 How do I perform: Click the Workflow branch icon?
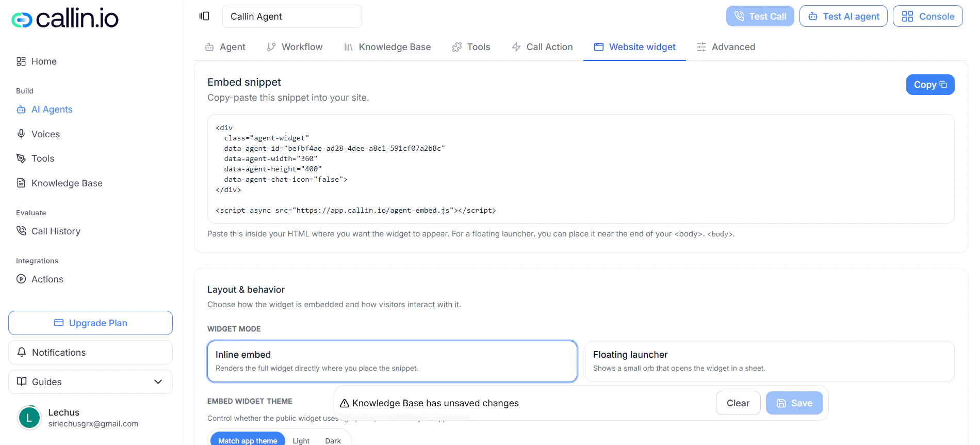point(271,47)
